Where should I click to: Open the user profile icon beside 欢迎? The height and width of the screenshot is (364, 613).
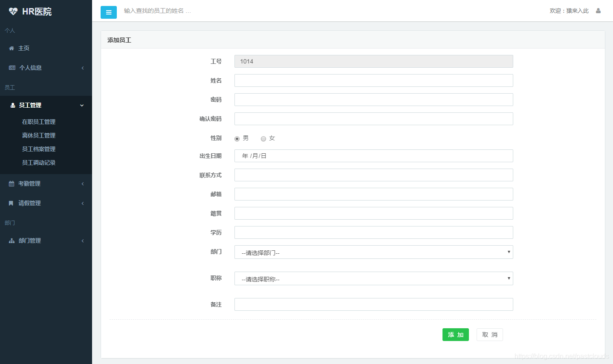pos(598,11)
